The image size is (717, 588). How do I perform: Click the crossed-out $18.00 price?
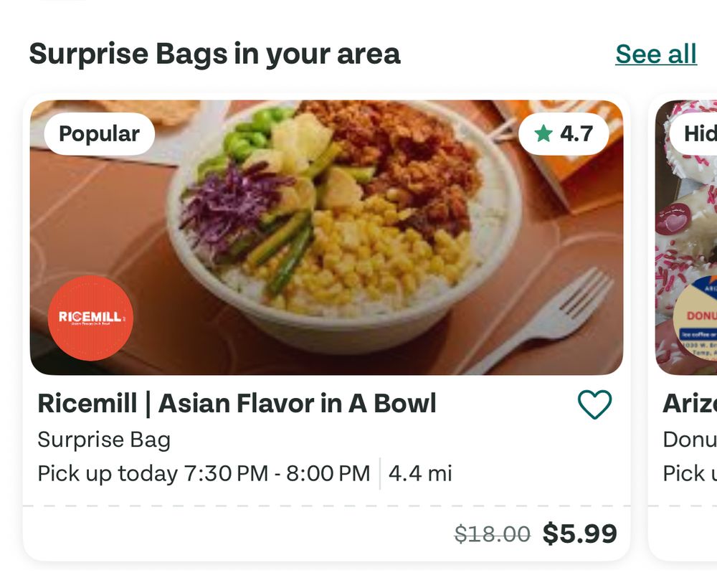tap(493, 534)
